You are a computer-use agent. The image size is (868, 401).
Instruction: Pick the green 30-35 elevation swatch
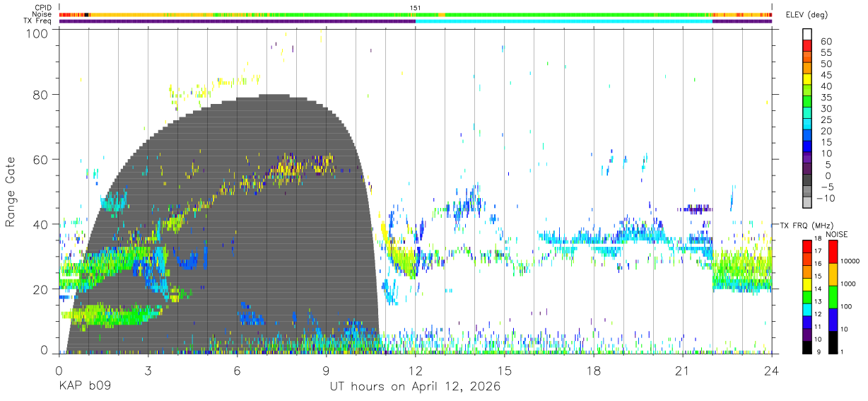pos(808,103)
